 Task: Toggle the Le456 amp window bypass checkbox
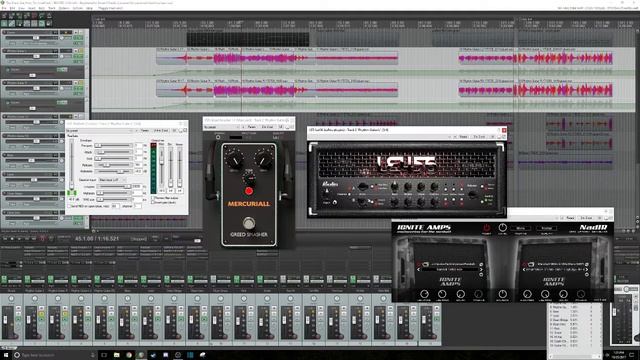pyautogui.click(x=504, y=137)
